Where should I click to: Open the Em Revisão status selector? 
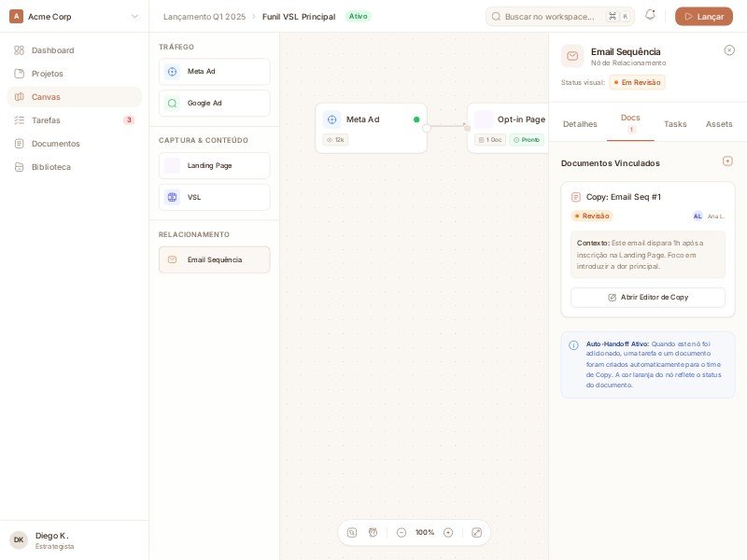pyautogui.click(x=637, y=82)
